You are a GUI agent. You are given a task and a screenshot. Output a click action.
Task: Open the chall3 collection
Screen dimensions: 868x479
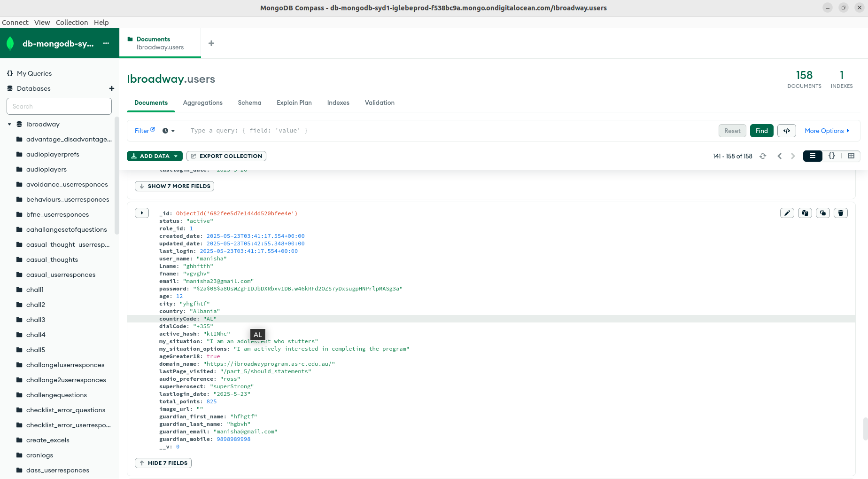(x=36, y=320)
